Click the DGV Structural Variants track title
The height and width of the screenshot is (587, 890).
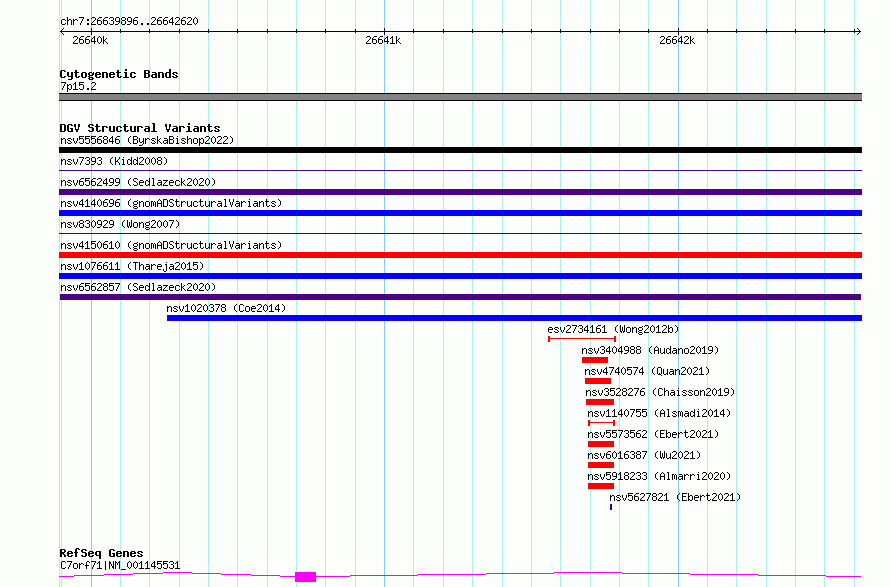point(140,128)
